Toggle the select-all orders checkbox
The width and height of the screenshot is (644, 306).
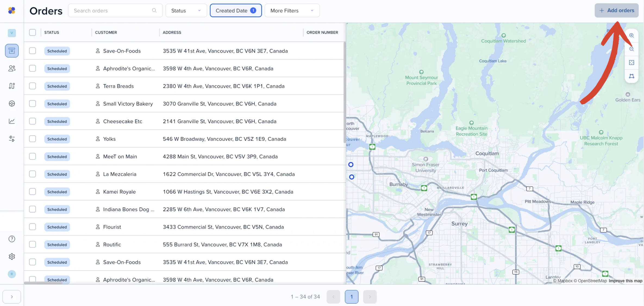[33, 32]
